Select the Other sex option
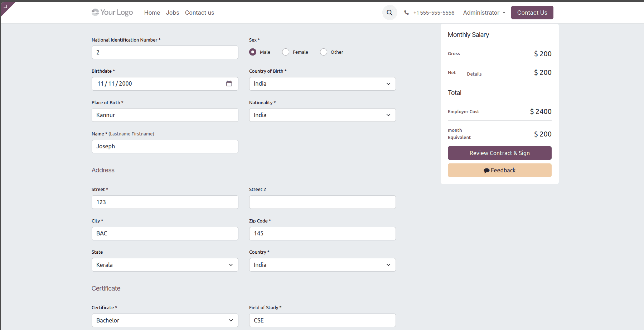Screen dimensions: 644x330 (324, 52)
